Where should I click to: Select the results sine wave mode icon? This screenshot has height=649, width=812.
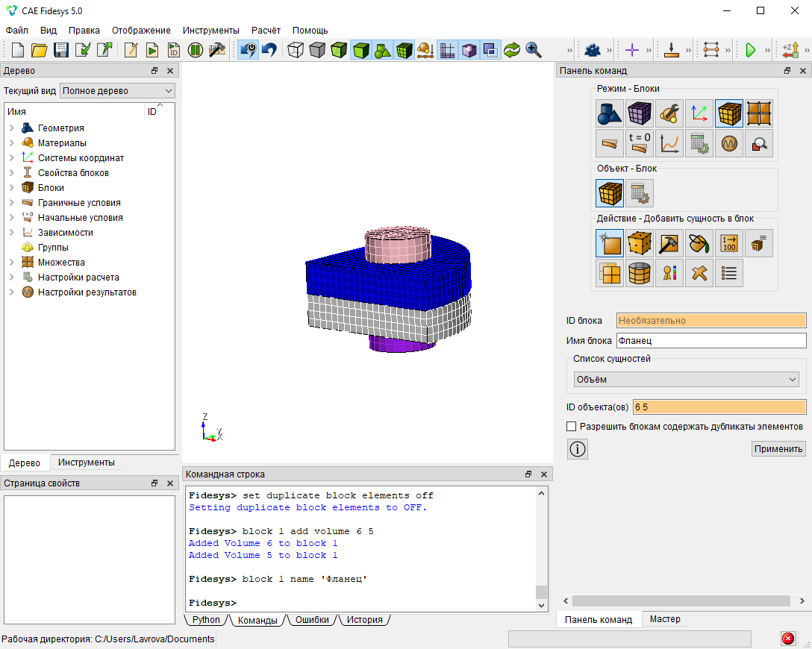pyautogui.click(x=729, y=143)
